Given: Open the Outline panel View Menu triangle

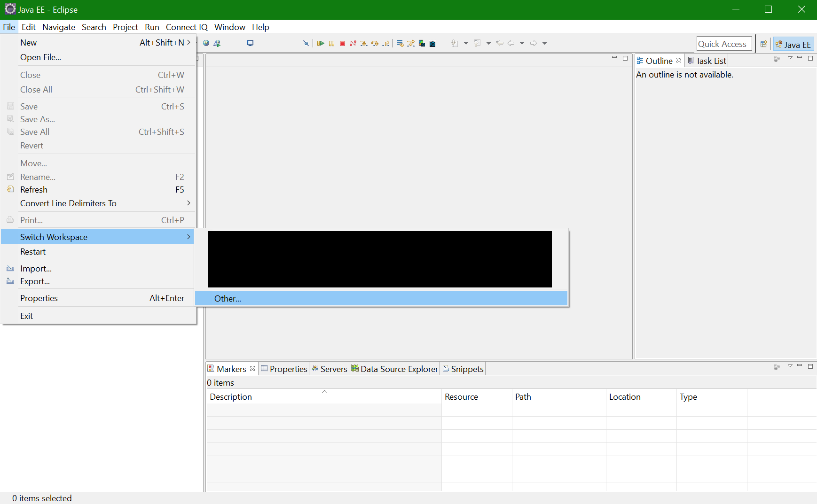Looking at the screenshot, I should click(790, 58).
